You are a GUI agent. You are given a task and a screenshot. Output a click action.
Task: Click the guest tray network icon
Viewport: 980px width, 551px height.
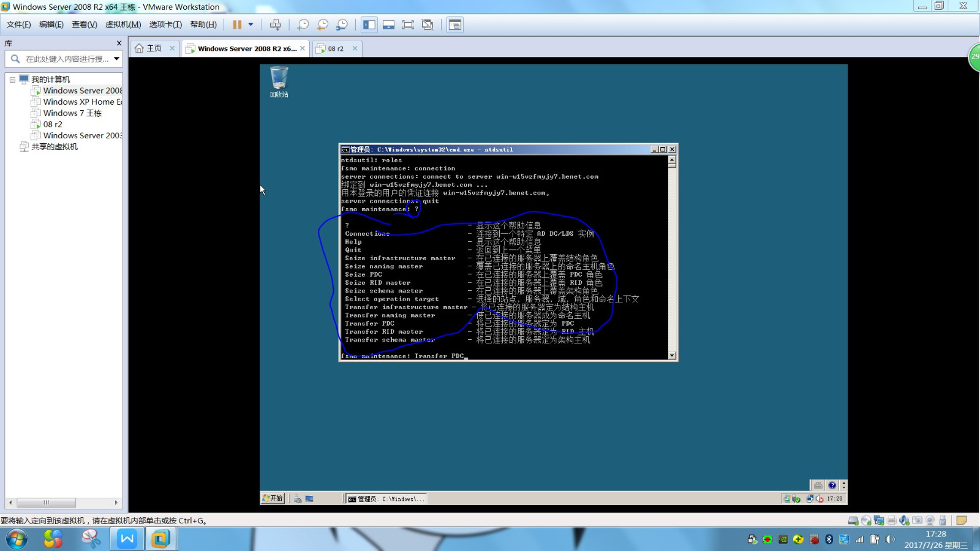tap(810, 498)
